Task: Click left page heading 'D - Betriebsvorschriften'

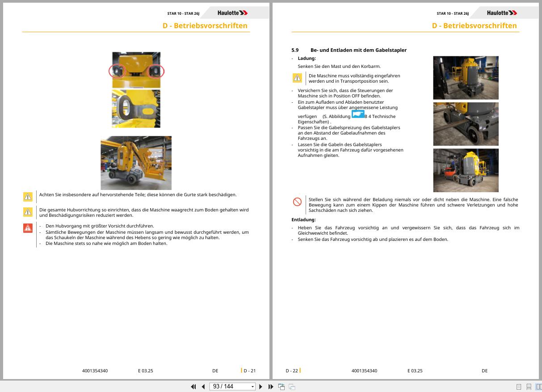Action: [x=205, y=25]
